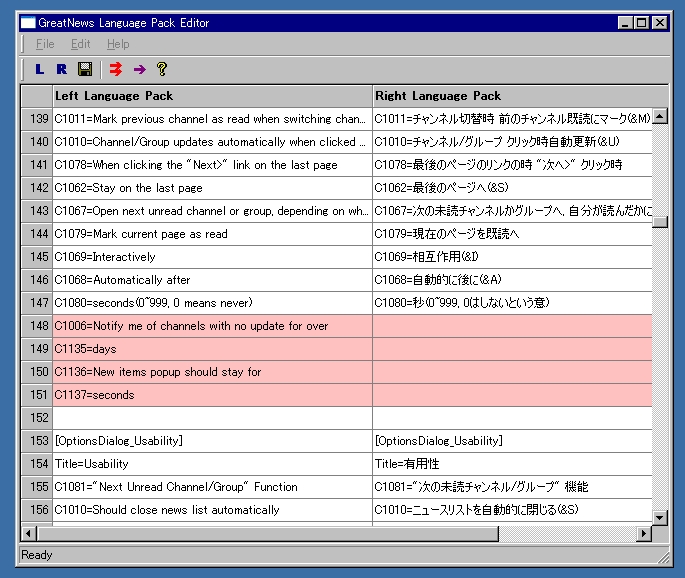Select cell 'C1010=Channel/Group updates automatically when clicked'
Screen dimensions: 685x578
pos(212,142)
